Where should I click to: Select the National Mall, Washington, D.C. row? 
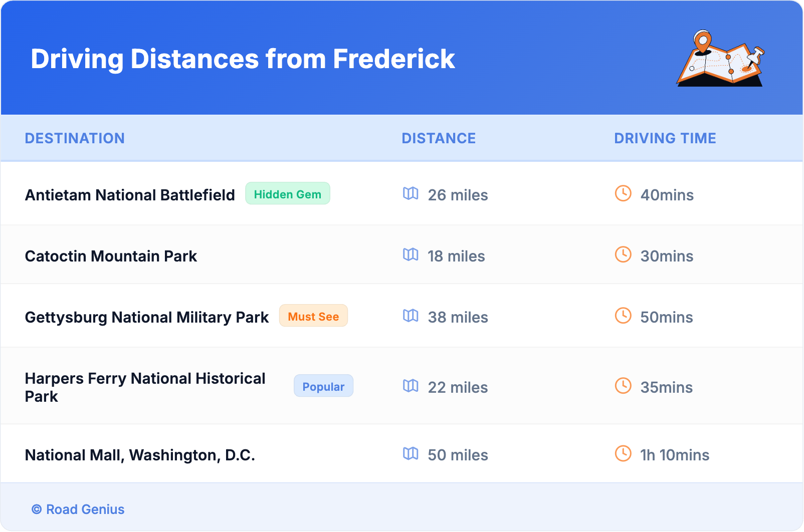(140, 455)
